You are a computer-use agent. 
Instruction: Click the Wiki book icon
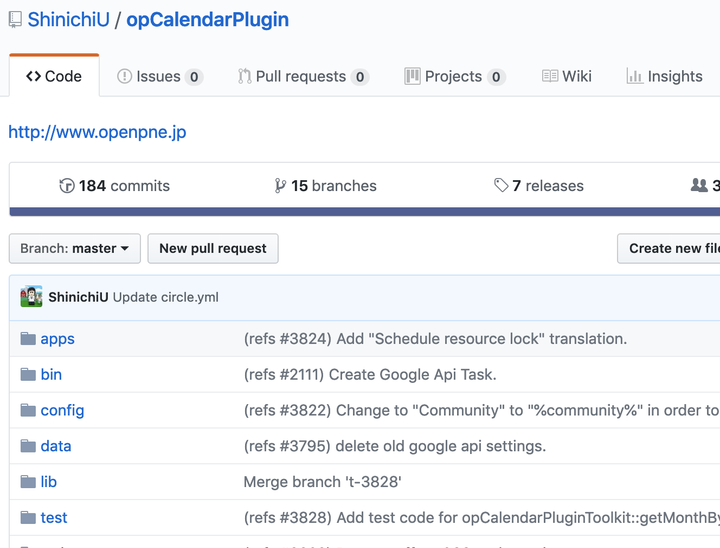coord(550,76)
